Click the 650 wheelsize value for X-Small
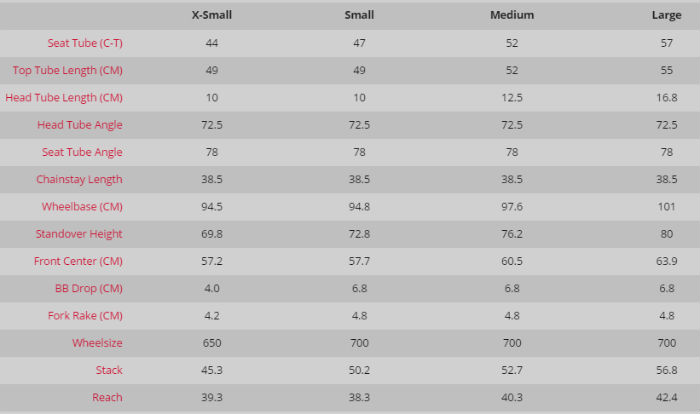The height and width of the screenshot is (414, 700). point(211,343)
